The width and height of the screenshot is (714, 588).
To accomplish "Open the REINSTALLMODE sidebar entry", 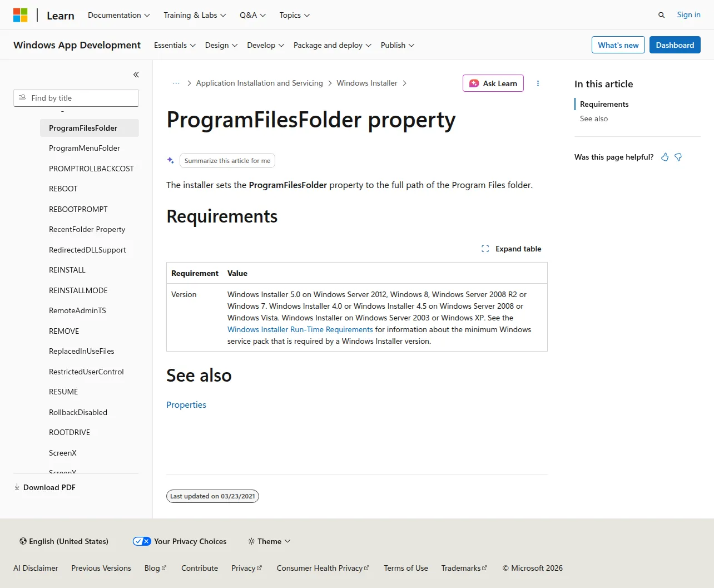I will tap(78, 290).
